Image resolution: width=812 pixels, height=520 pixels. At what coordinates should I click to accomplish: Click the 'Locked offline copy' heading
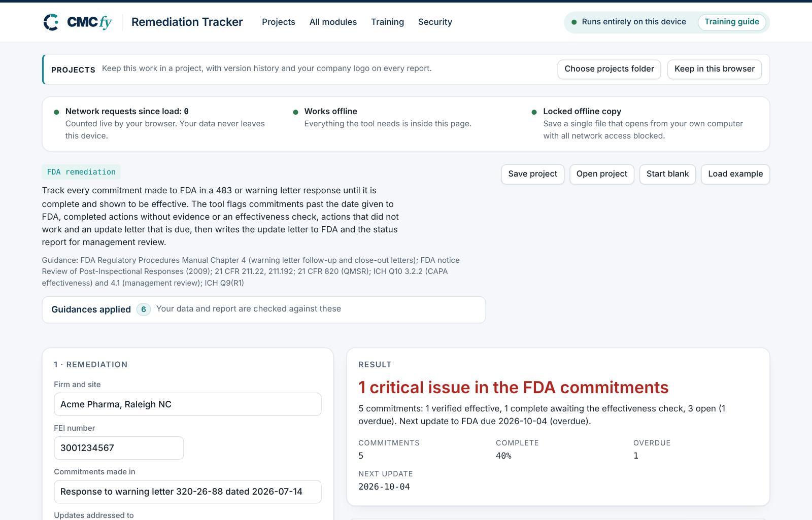(x=582, y=111)
